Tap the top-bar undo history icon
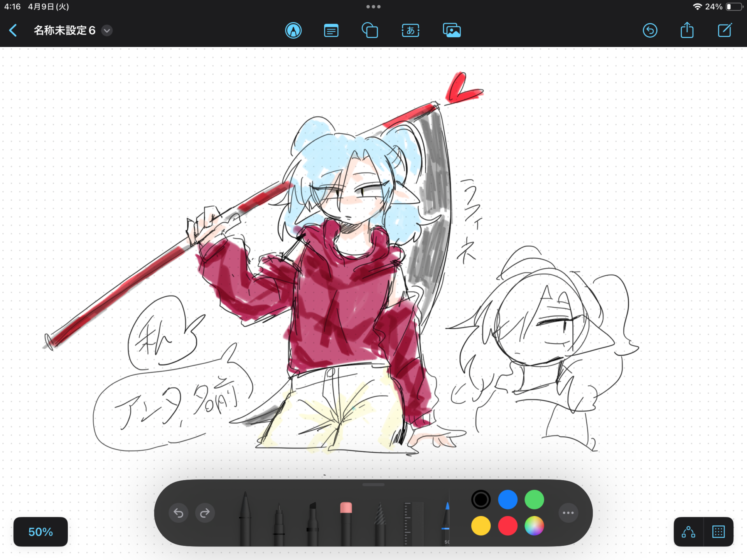This screenshot has width=747, height=560. click(x=650, y=30)
